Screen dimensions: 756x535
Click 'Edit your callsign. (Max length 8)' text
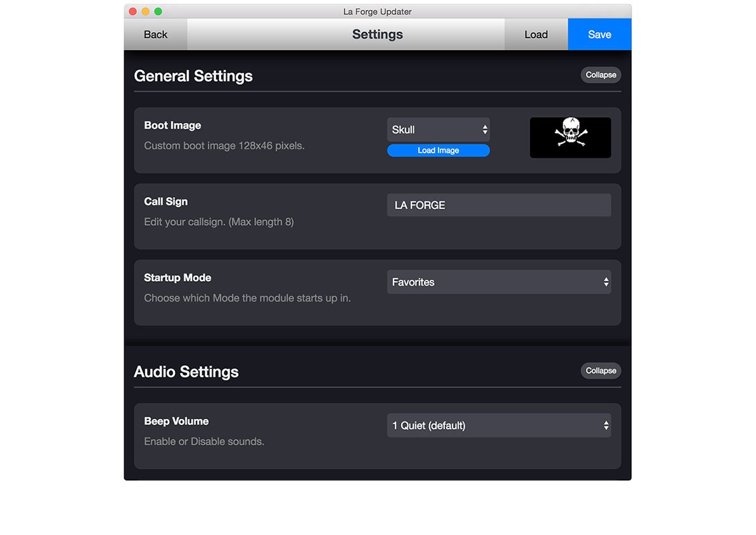219,222
